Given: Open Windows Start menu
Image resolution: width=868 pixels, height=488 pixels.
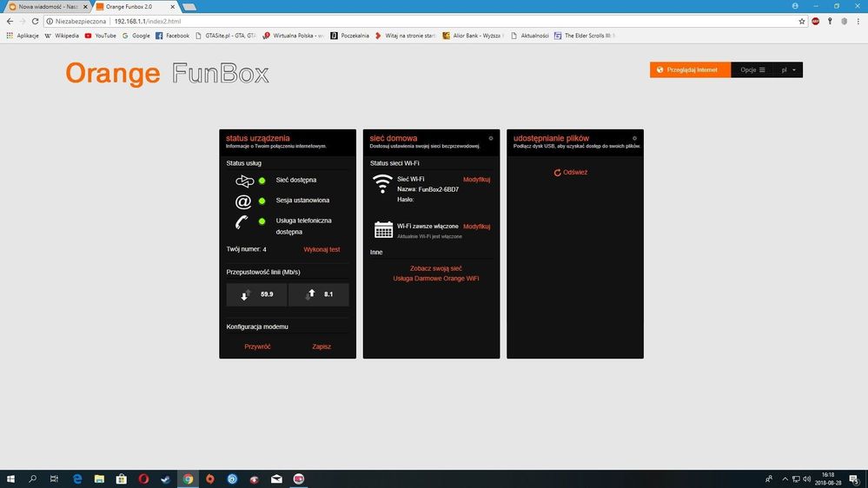Looking at the screenshot, I should (11, 478).
